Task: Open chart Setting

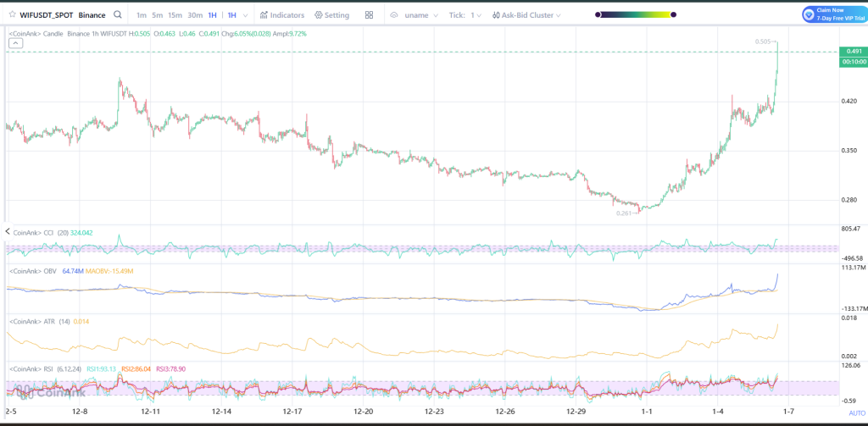Action: pyautogui.click(x=331, y=15)
